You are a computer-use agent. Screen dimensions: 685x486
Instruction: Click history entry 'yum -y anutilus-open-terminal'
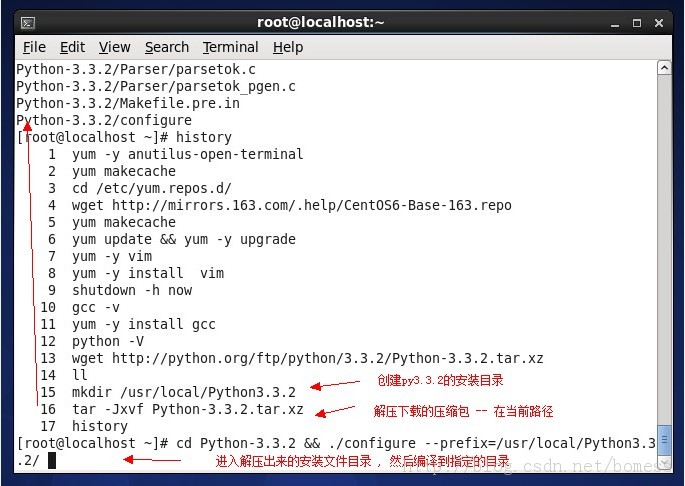[187, 154]
